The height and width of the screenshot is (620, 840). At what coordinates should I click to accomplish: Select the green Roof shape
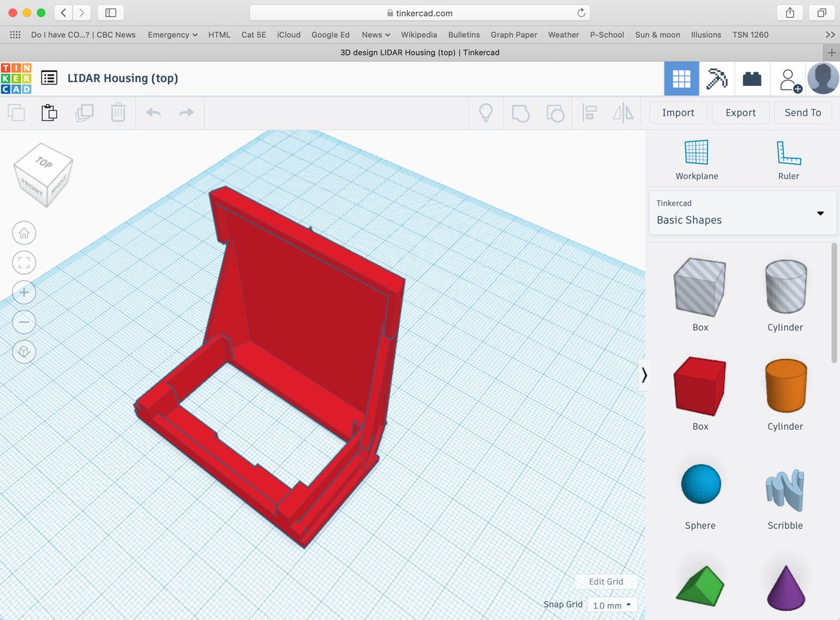coord(700,586)
